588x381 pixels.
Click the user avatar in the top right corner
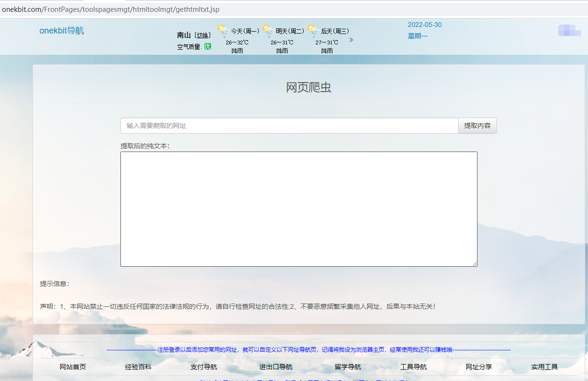click(569, 30)
